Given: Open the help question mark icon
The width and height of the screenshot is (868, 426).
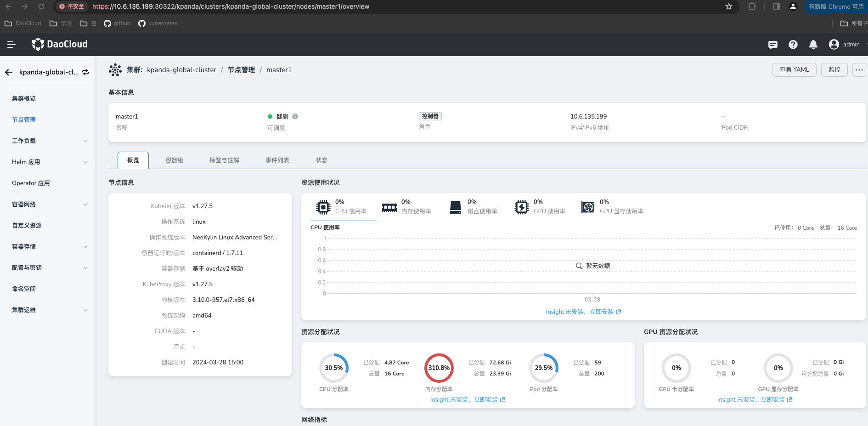Looking at the screenshot, I should (793, 44).
